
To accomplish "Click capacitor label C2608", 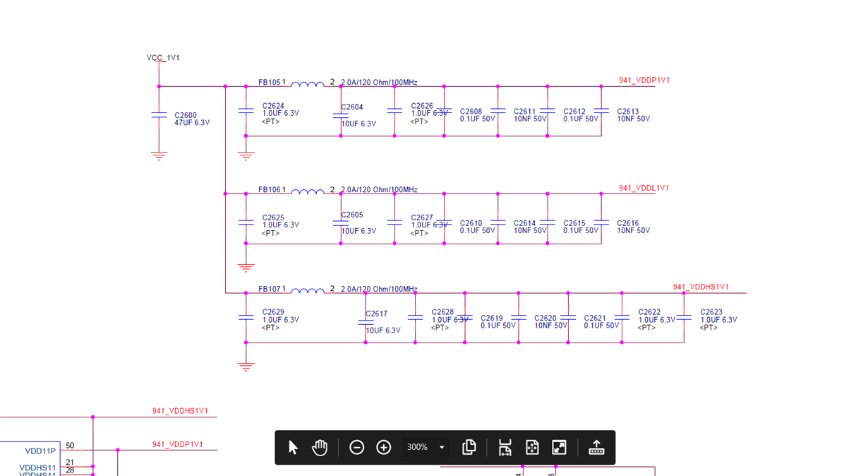I will coord(471,112).
